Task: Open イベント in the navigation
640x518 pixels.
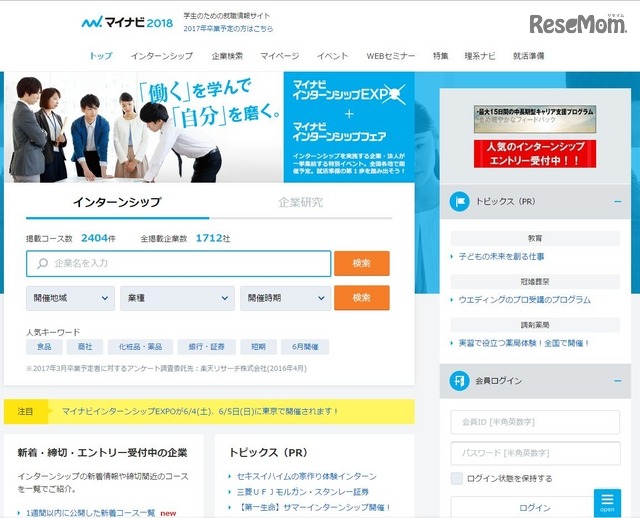Action: pos(332,56)
